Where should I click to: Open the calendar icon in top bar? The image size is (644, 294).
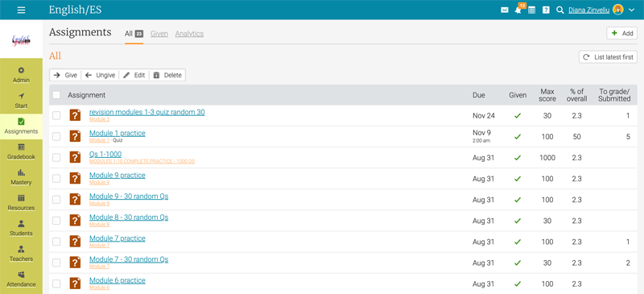[x=531, y=10]
